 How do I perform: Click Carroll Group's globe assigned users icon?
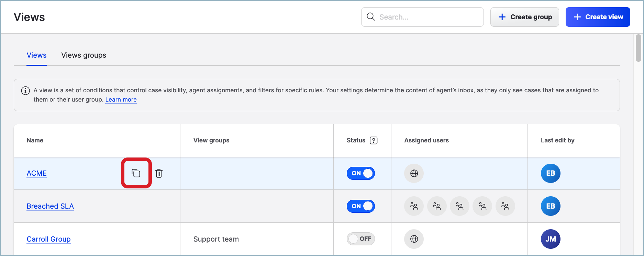414,239
